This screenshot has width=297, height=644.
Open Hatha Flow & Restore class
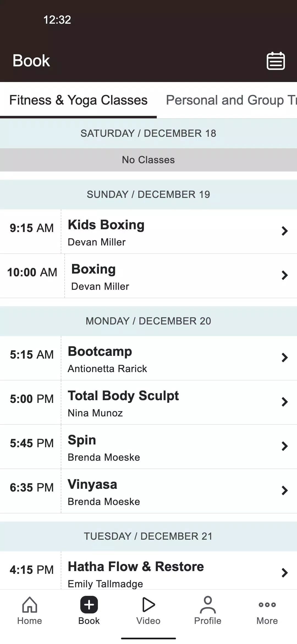148,570
